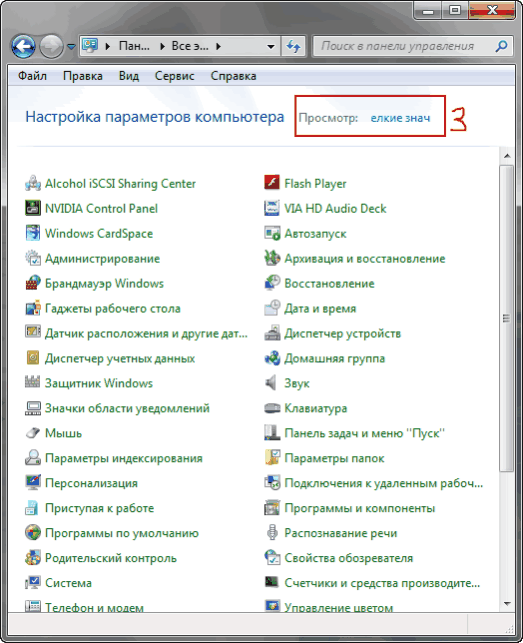Screen dimensions: 523x643
Task: Open the Дата и время clock icon
Action: (x=272, y=308)
